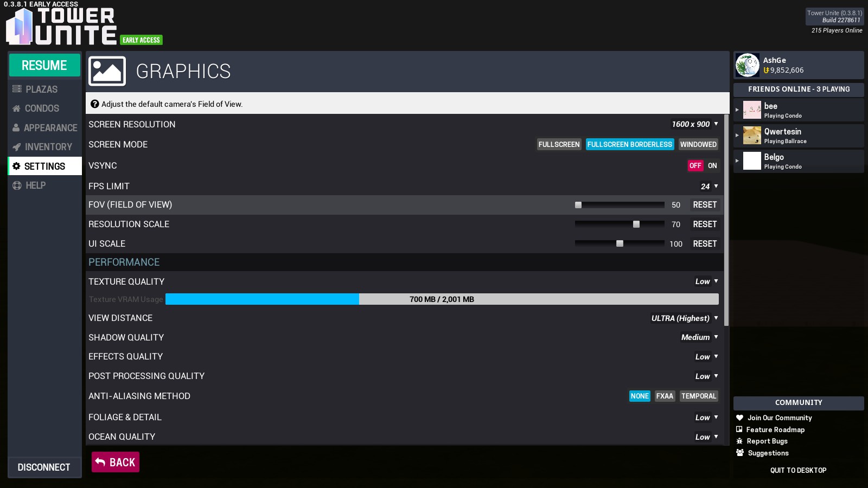Screen dimensions: 868x488
Task: Go back with the Back button
Action: coord(116,462)
